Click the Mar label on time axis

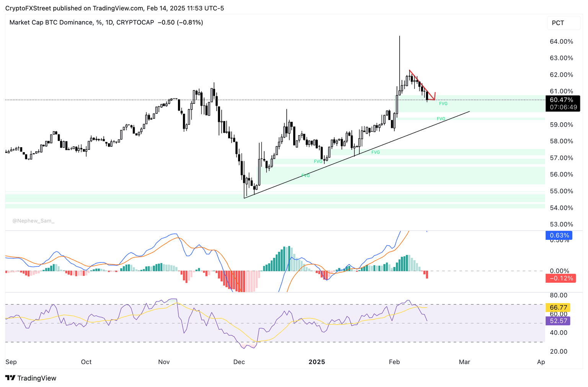[465, 362]
